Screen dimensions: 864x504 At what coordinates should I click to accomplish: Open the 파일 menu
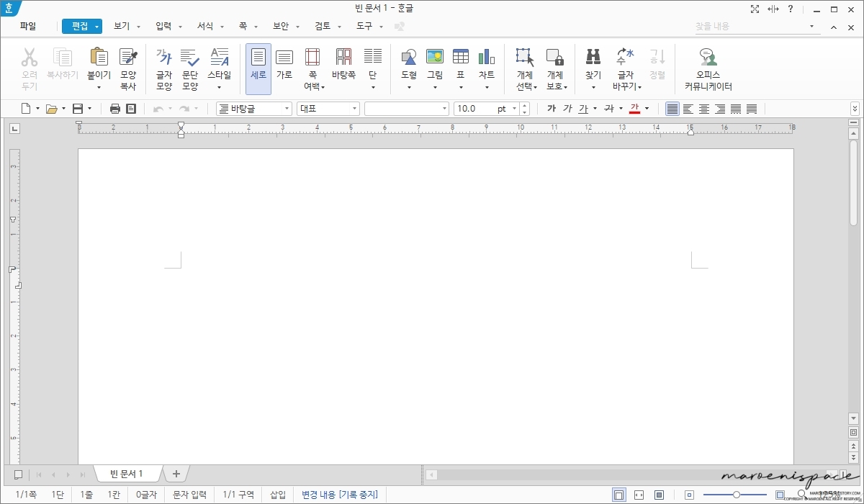coord(28,26)
